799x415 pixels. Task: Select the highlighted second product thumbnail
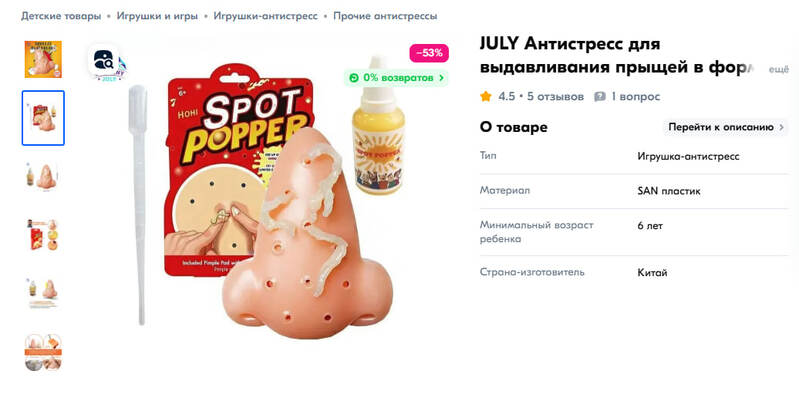43,118
